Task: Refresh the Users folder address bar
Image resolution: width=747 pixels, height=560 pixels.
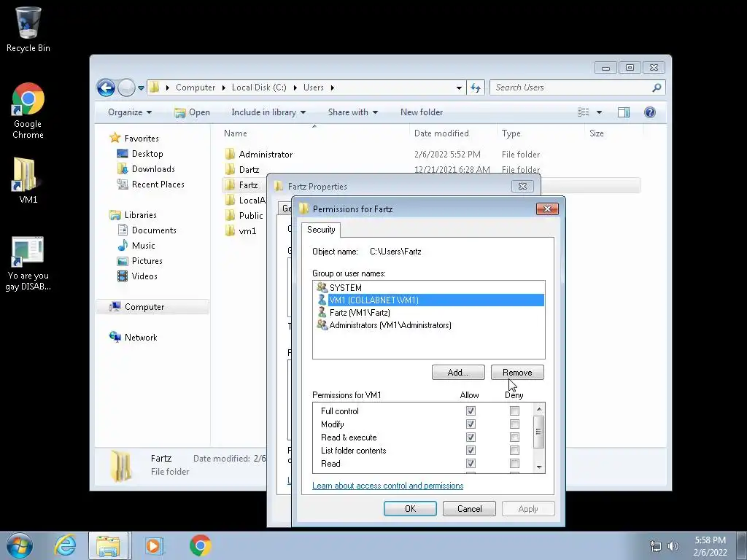Action: (476, 87)
